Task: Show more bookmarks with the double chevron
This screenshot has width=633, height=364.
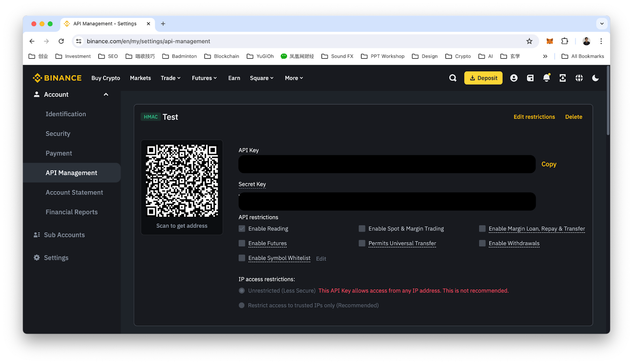Action: pos(545,56)
